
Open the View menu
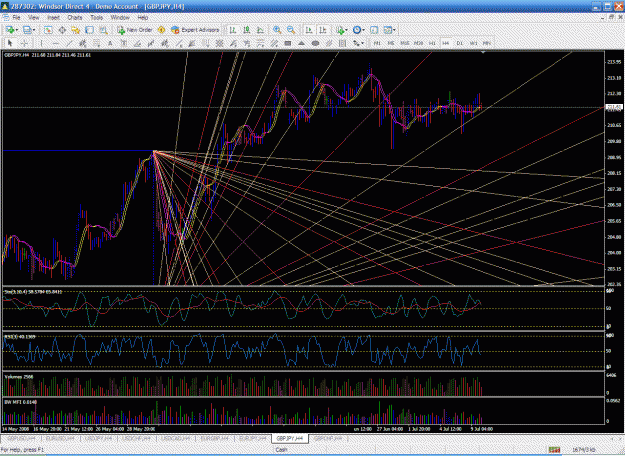34,18
